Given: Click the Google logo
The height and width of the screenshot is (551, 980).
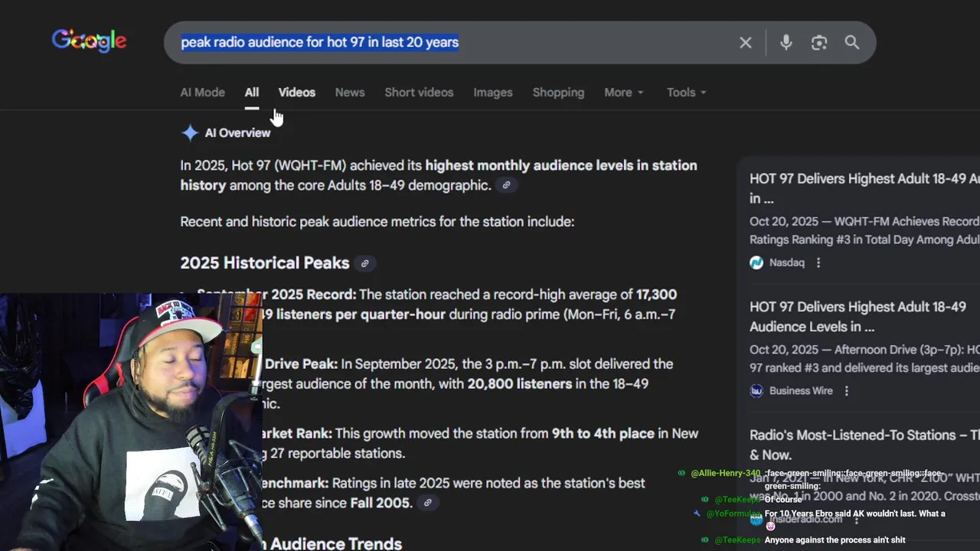Looking at the screenshot, I should click(x=89, y=41).
